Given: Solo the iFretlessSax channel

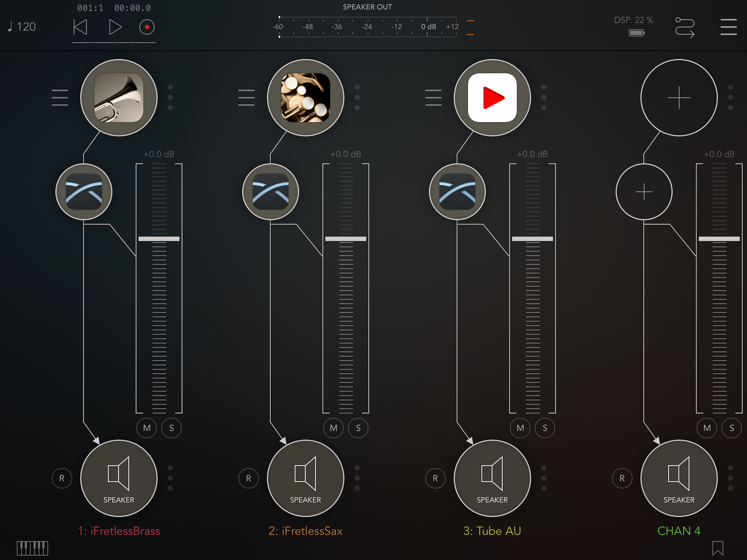Looking at the screenshot, I should 358,428.
